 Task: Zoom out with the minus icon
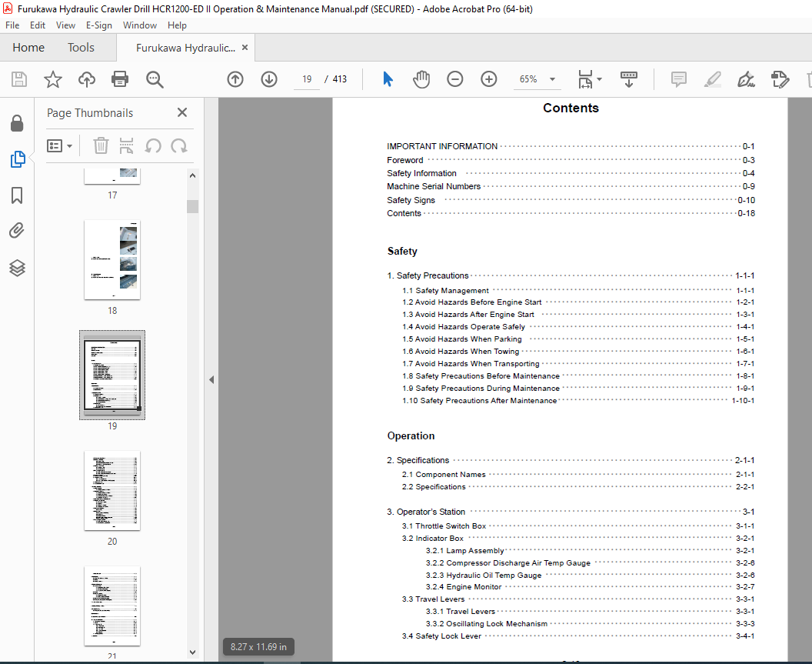454,79
